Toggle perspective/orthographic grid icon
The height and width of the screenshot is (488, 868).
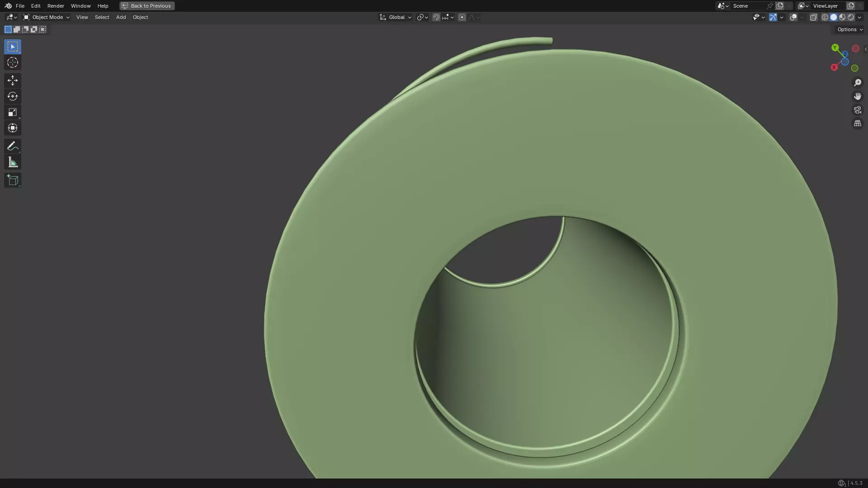[857, 123]
